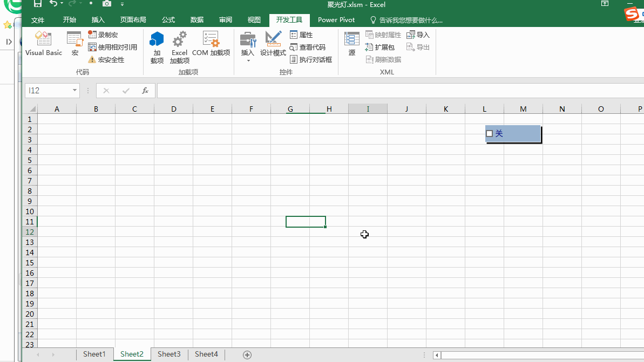Open the undo history dropdown arrow
This screenshot has height=362, width=644.
pyautogui.click(x=62, y=3)
